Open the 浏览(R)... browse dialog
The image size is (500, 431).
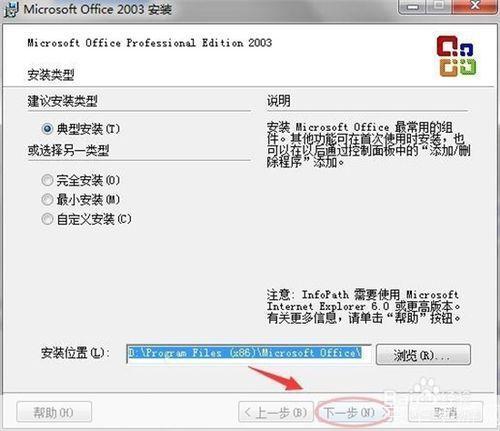pos(423,355)
